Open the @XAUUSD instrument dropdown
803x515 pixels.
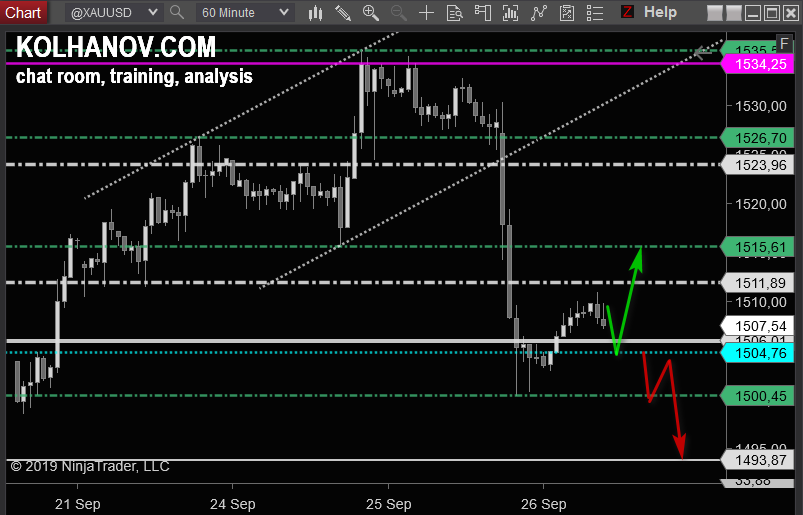pos(114,12)
